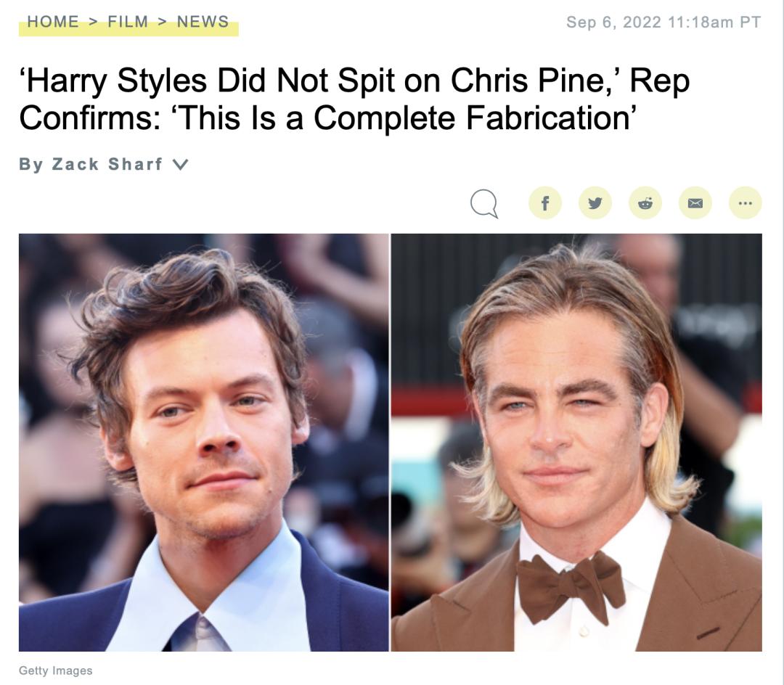Click the Getty Images photo credit
This screenshot has height=685, width=784.
pos(55,670)
